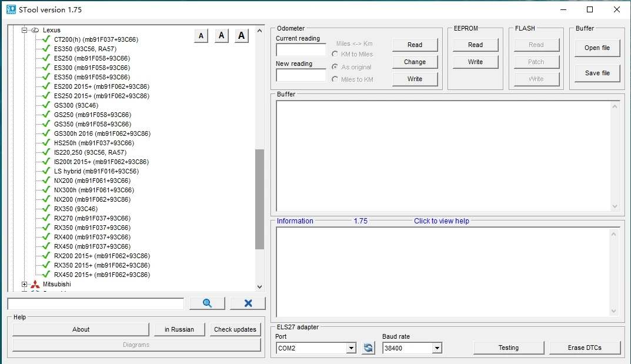
Task: Click the EEPROM Read button
Action: click(475, 45)
